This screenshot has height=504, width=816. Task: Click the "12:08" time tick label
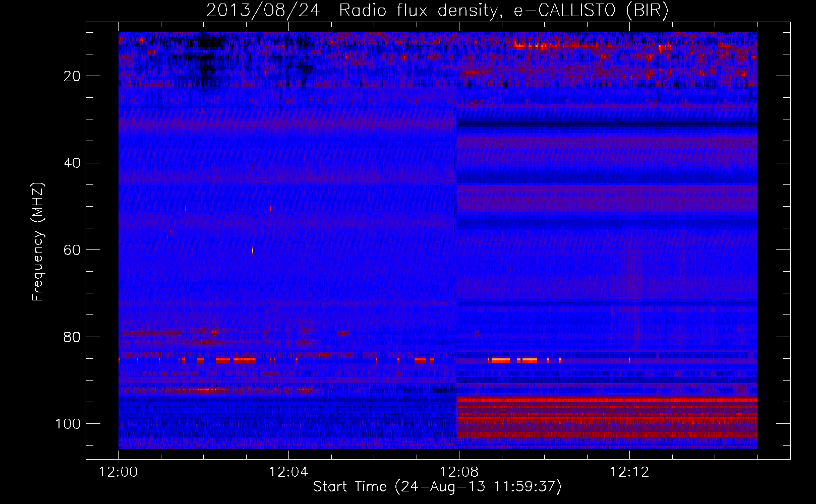pyautogui.click(x=459, y=472)
